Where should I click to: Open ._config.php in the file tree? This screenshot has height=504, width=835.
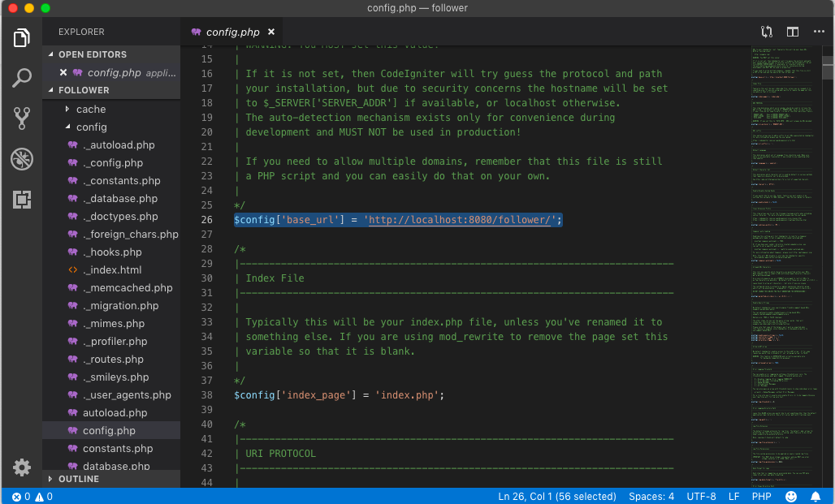point(112,163)
